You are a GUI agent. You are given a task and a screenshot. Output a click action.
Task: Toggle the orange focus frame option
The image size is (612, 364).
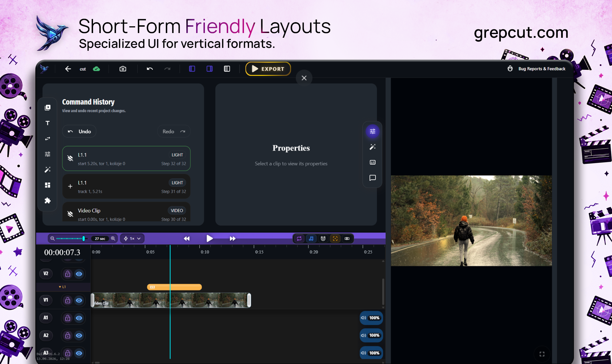335,239
